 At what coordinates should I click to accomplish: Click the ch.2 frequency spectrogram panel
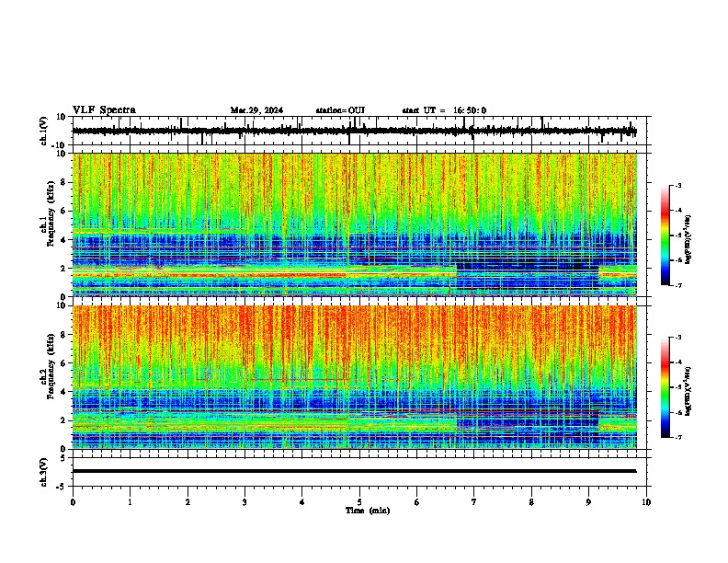pyautogui.click(x=361, y=377)
